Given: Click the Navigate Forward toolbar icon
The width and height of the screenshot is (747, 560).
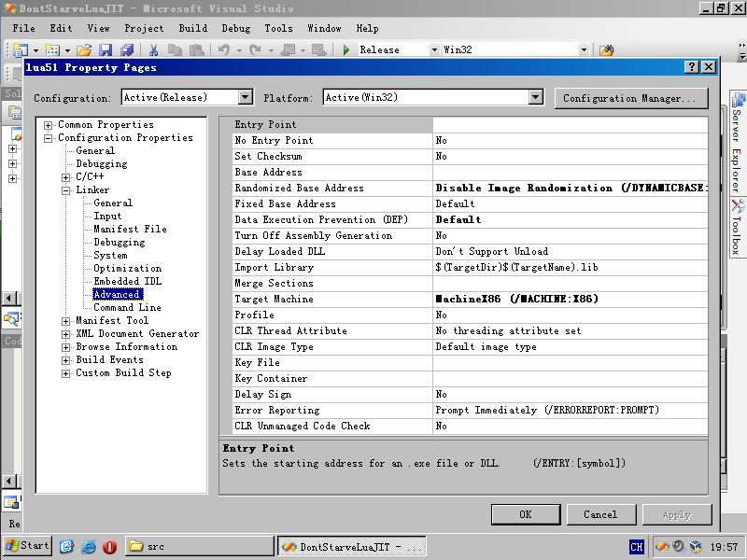Looking at the screenshot, I should [318, 49].
